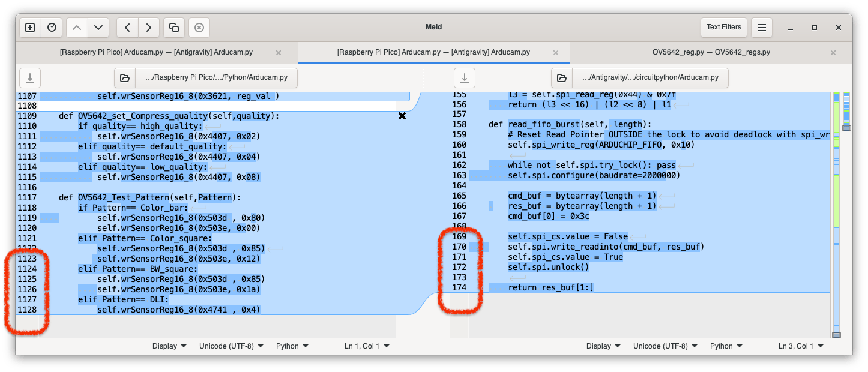Close the first Arducam.py tab

(279, 53)
